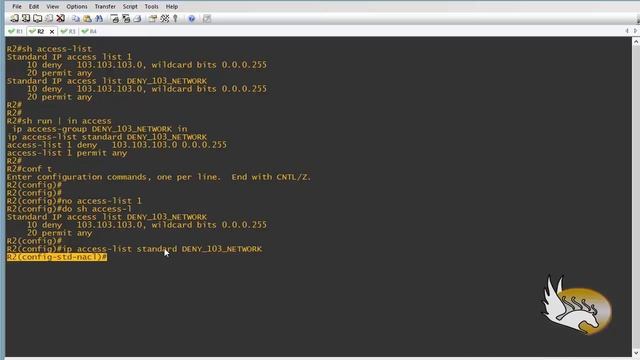
Task: Click 'access-list 1 deny 103.103.103.0 0.0.0.255' line
Action: coord(117,145)
